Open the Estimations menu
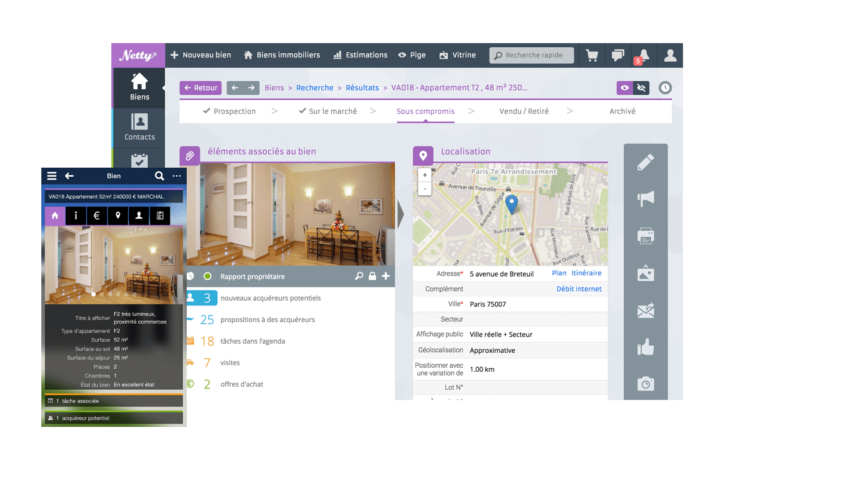 (360, 55)
